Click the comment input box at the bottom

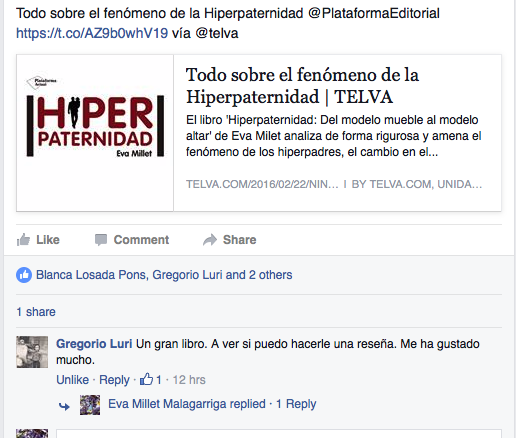279,433
